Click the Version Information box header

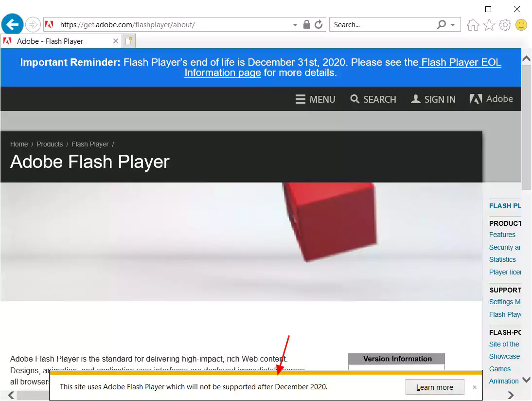pos(397,359)
